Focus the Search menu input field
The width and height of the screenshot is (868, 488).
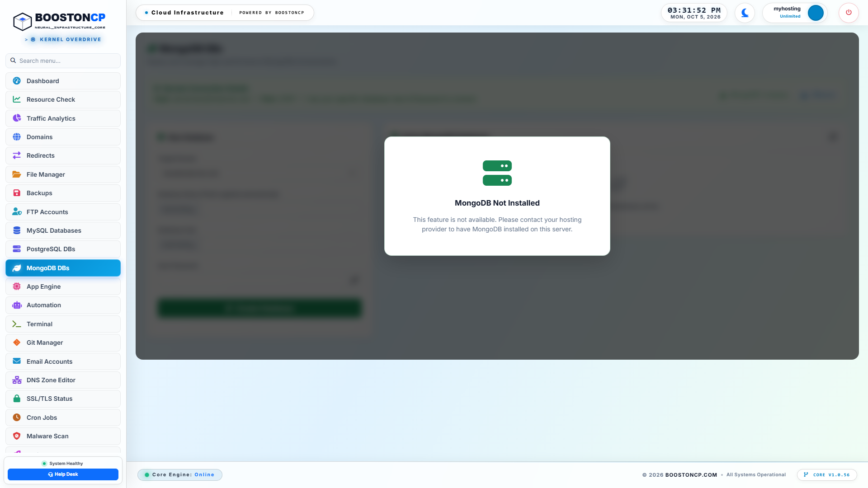[x=63, y=61]
